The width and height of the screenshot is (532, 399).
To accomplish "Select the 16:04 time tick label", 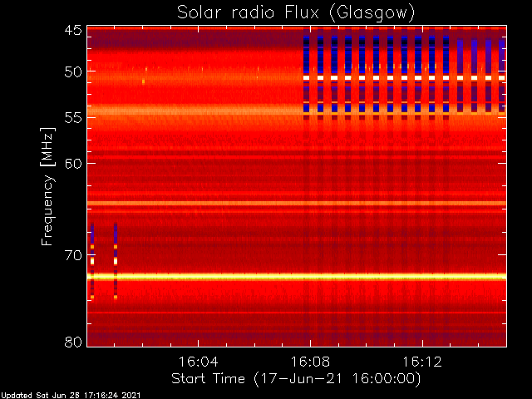I will click(x=197, y=362).
